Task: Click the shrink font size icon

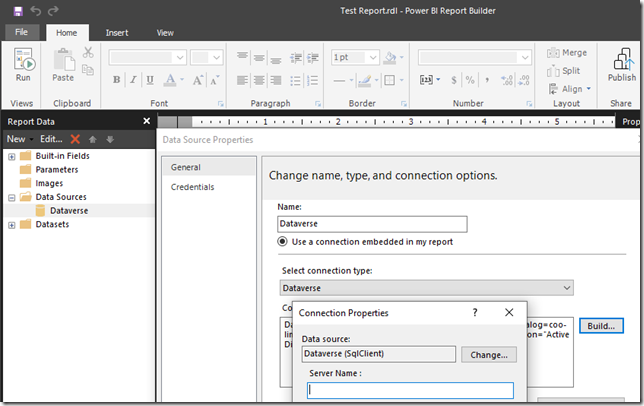Action: [x=214, y=80]
